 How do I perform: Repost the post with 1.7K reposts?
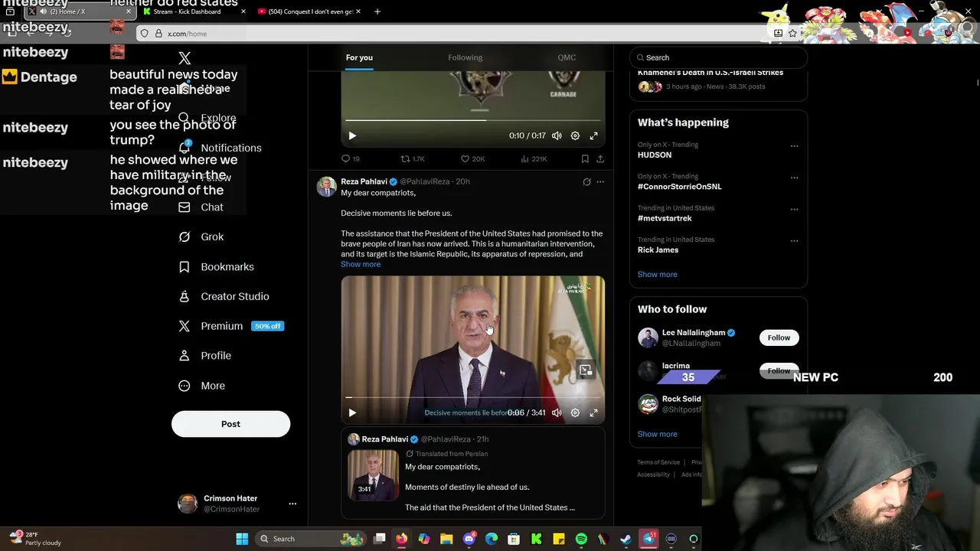tap(413, 158)
